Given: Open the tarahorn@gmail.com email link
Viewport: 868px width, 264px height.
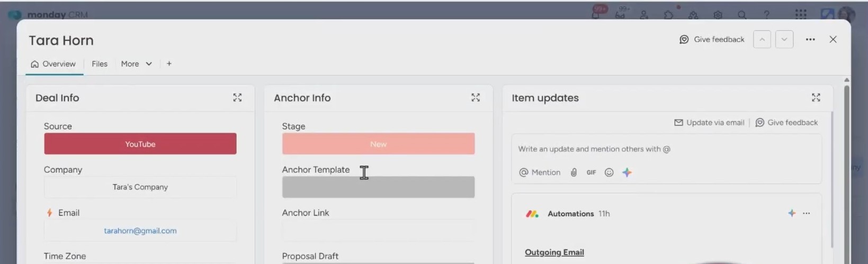Looking at the screenshot, I should (x=140, y=231).
